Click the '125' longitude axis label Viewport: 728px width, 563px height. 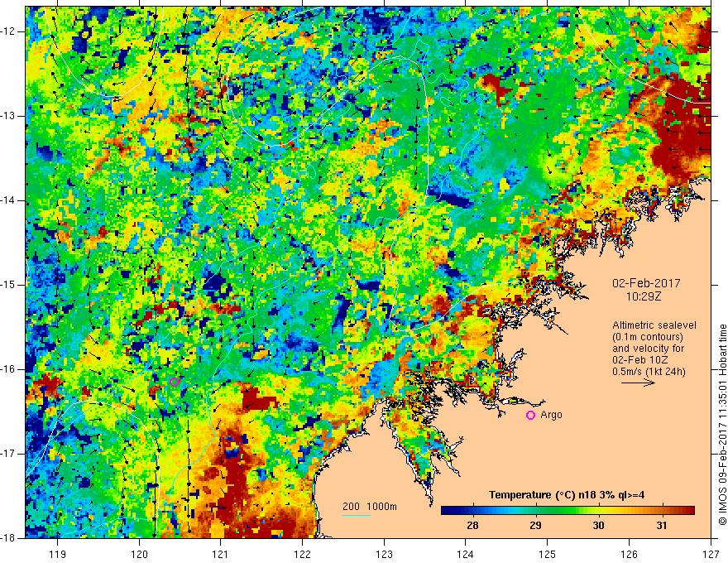coord(548,554)
